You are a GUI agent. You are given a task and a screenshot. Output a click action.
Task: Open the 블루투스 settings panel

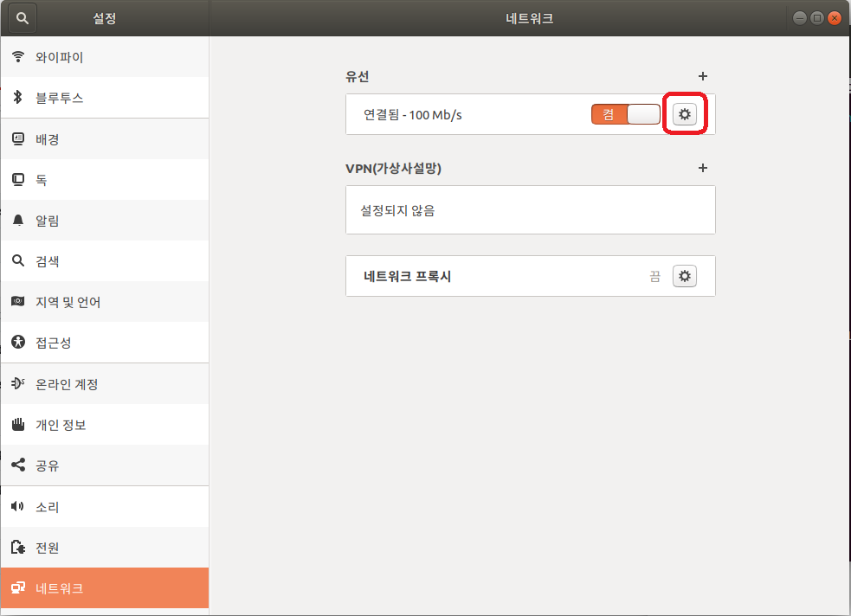(x=105, y=98)
